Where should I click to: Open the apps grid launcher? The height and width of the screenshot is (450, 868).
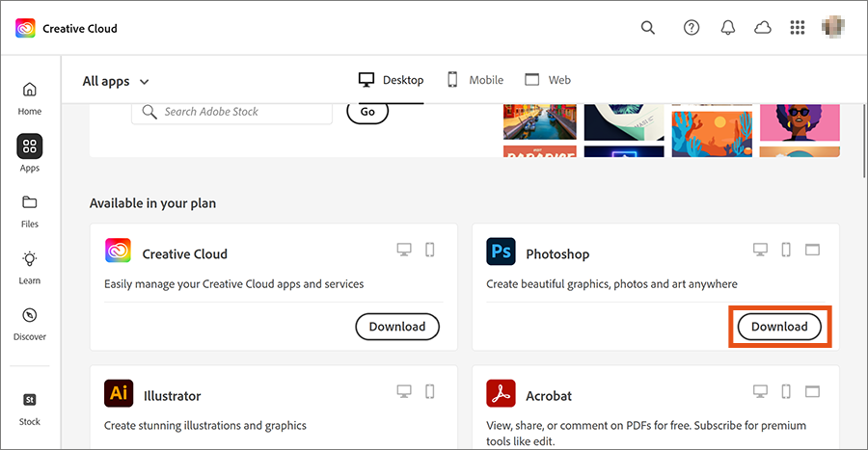click(798, 28)
